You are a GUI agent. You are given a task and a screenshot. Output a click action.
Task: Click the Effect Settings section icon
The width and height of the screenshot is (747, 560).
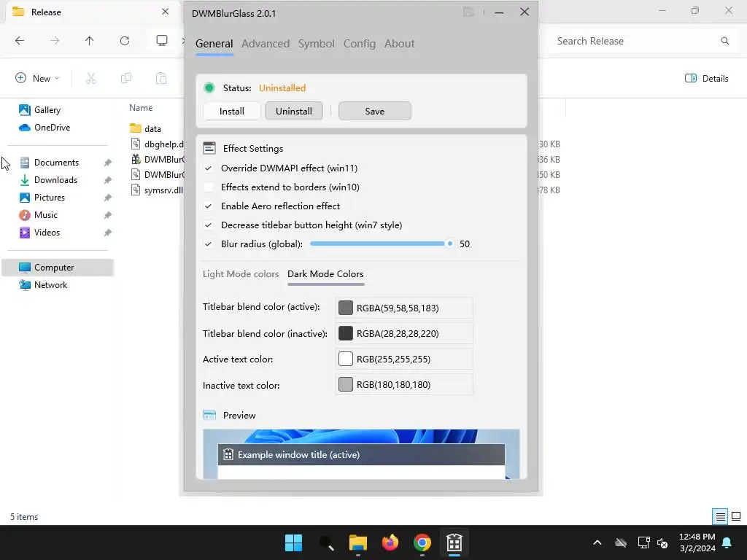pos(209,148)
